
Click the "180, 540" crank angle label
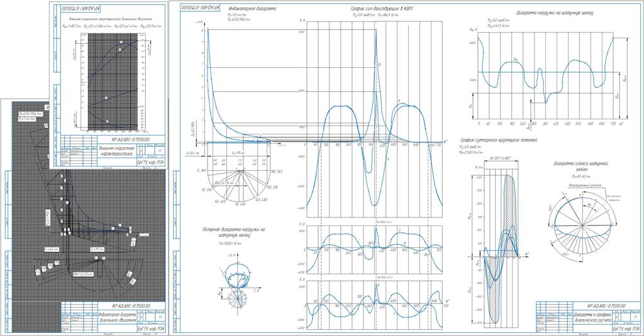pyautogui.click(x=277, y=171)
